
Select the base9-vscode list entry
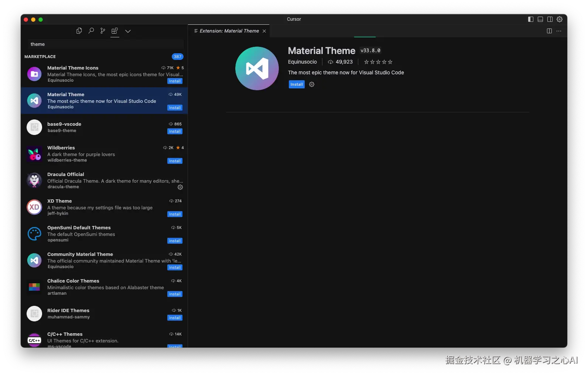click(x=104, y=127)
